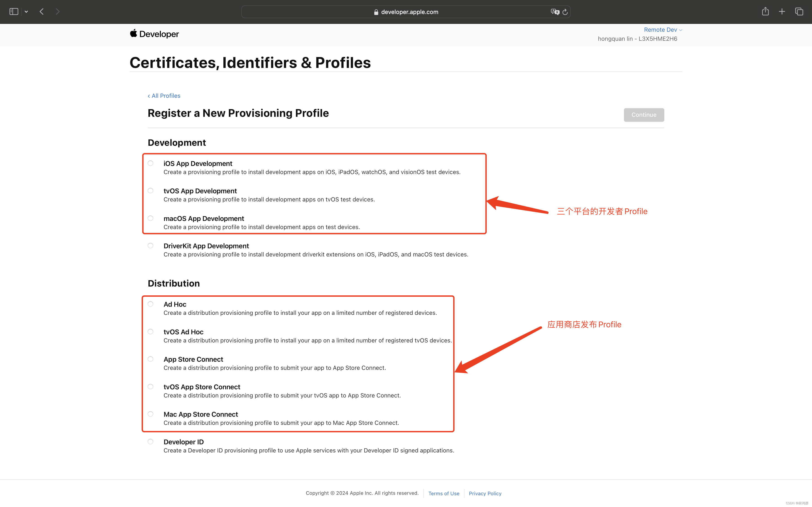Select the Ad Hoc distribution option
812x507 pixels.
pyautogui.click(x=151, y=304)
